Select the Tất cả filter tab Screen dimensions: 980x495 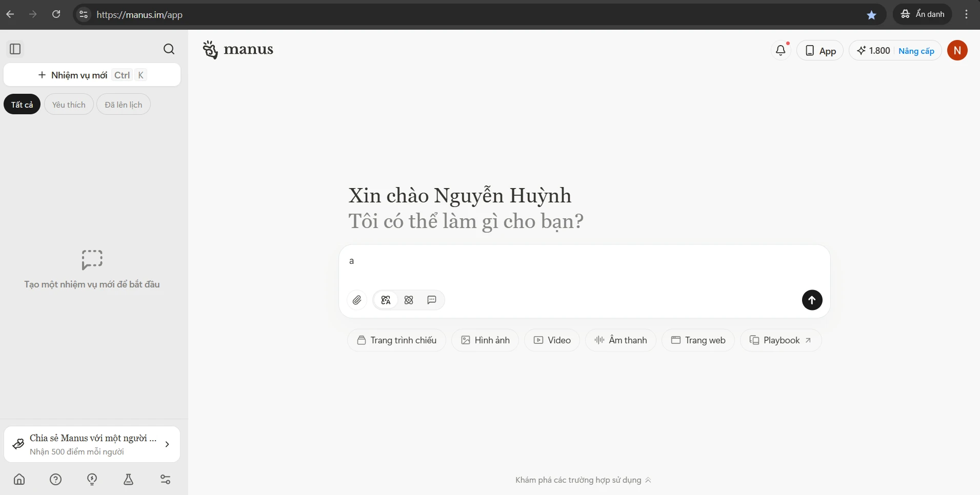point(22,105)
